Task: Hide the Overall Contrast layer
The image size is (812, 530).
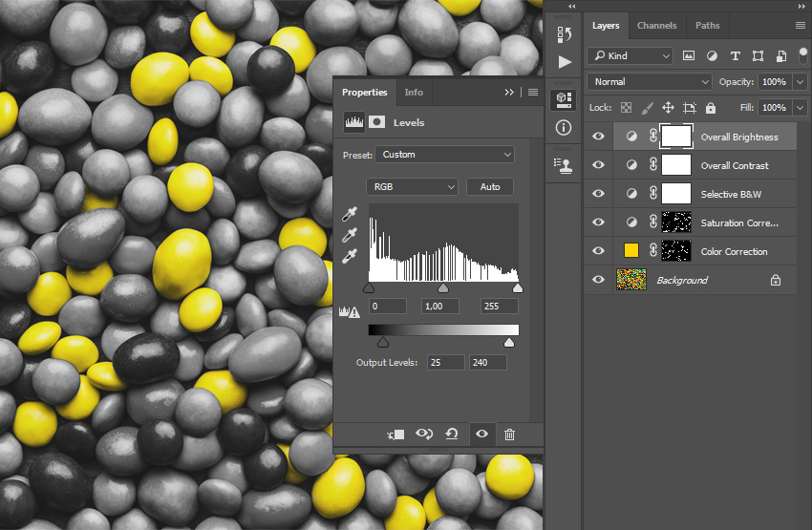Action: (x=598, y=165)
